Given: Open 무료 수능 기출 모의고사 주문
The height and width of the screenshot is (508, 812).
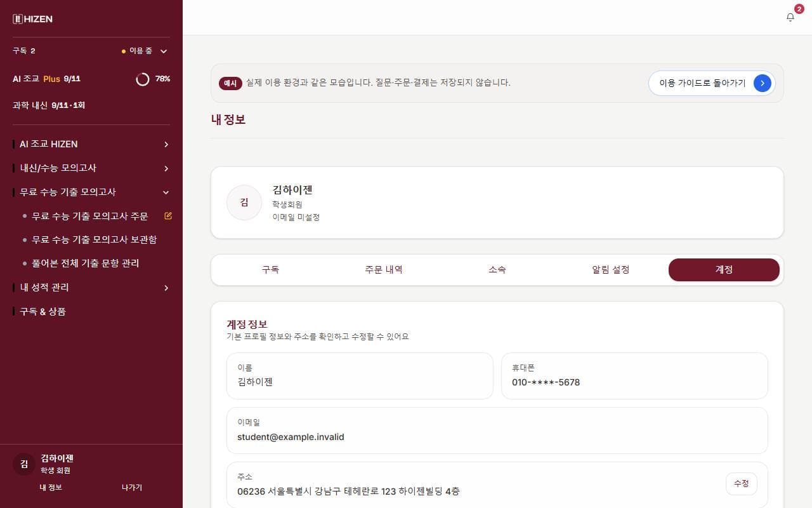Looking at the screenshot, I should pos(90,216).
